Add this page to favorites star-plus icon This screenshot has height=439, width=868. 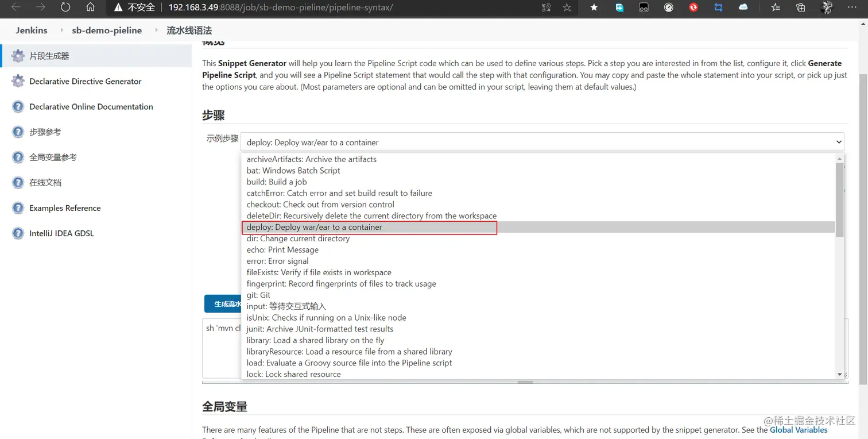point(567,7)
